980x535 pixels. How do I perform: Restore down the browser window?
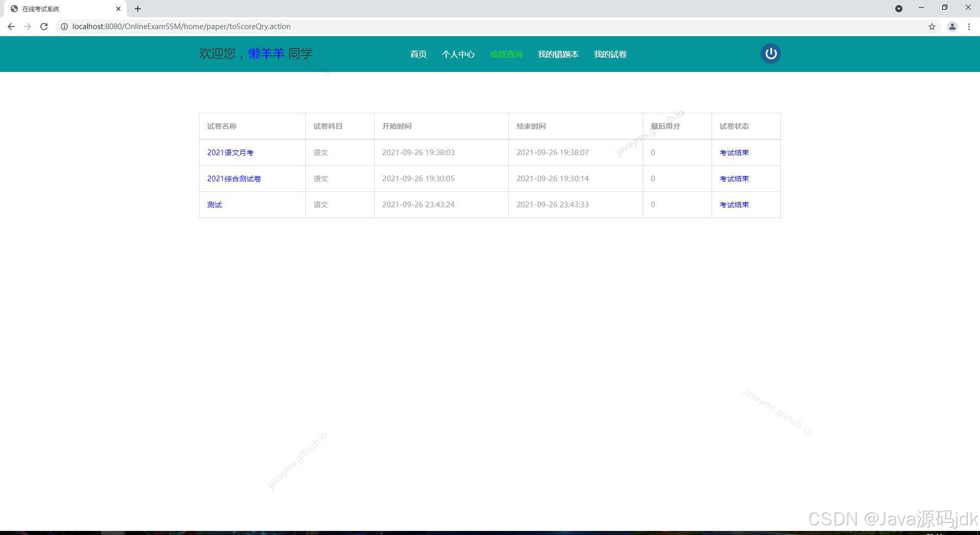click(x=945, y=8)
